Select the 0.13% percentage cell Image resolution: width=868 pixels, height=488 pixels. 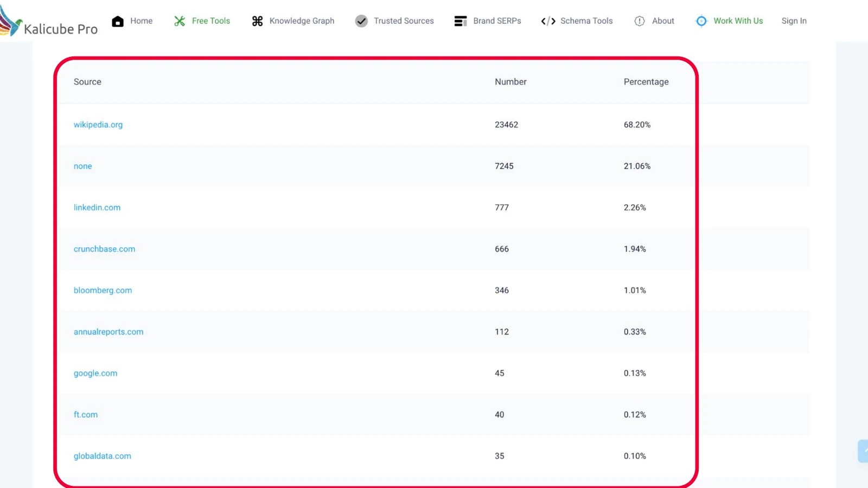coord(635,374)
